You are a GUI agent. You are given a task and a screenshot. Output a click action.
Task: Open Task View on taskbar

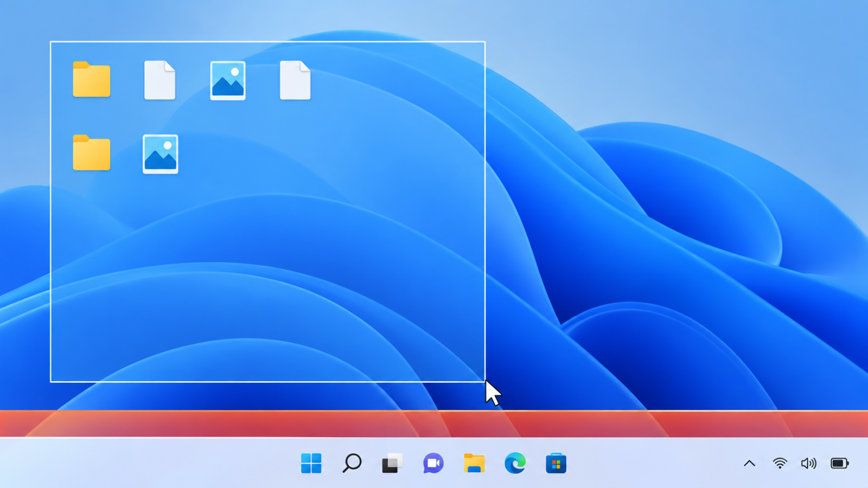click(x=392, y=463)
